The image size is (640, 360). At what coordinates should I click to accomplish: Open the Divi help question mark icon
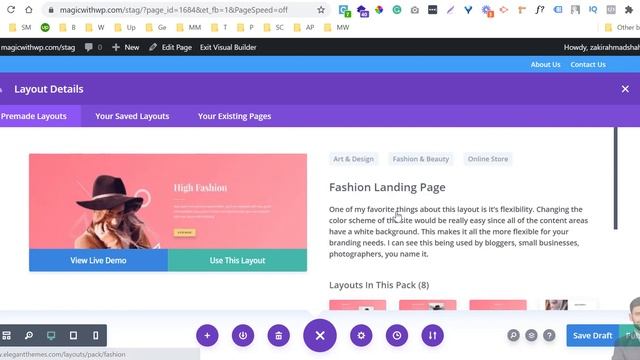[549, 336]
